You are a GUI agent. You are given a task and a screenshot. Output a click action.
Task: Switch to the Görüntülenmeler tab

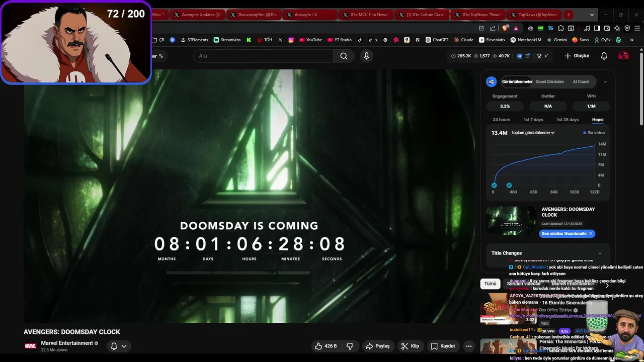coord(517,81)
